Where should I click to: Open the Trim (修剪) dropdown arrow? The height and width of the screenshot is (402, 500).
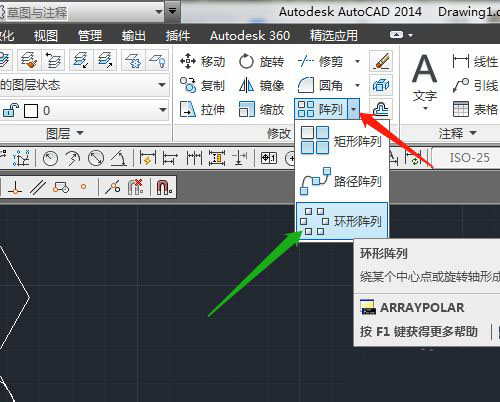[357, 61]
